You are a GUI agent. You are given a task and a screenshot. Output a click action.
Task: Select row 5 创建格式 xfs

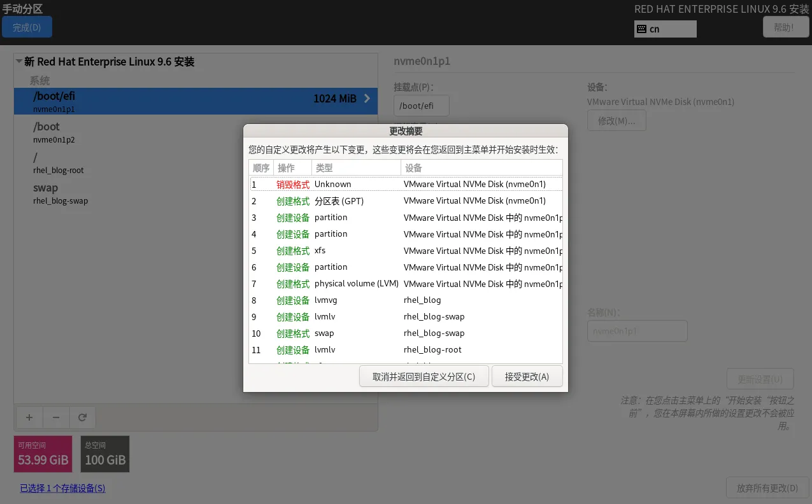406,250
